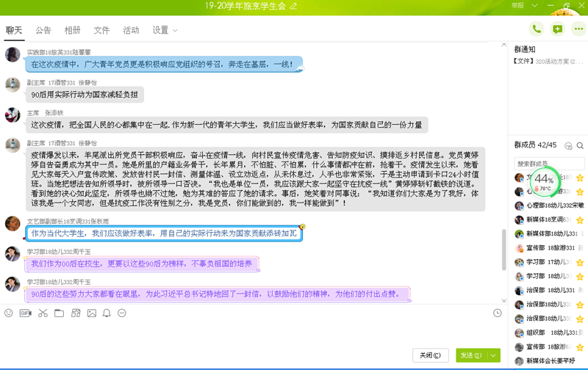Open message history clock icon

[x=498, y=313]
